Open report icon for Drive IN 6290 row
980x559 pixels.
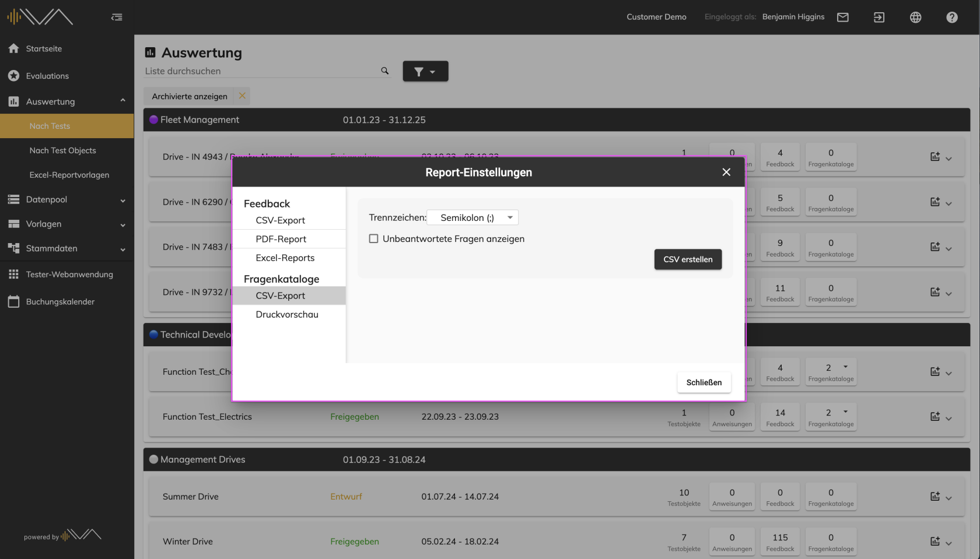click(x=935, y=202)
